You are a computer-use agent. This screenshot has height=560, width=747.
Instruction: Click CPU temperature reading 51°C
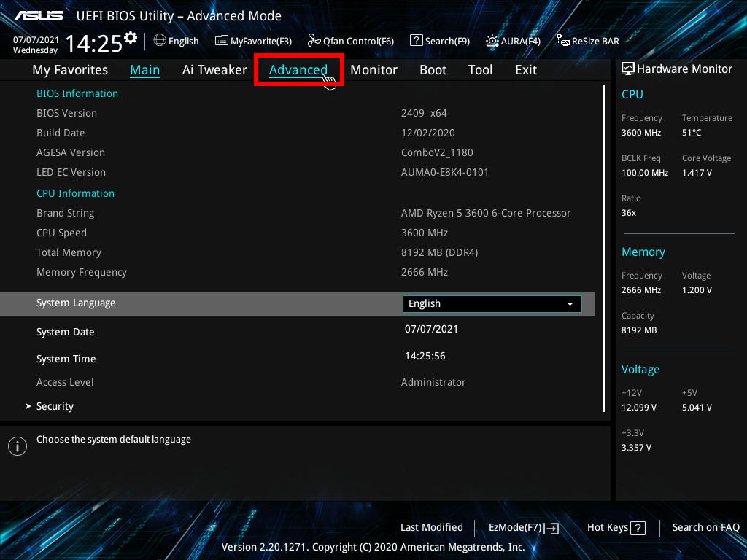(x=692, y=133)
